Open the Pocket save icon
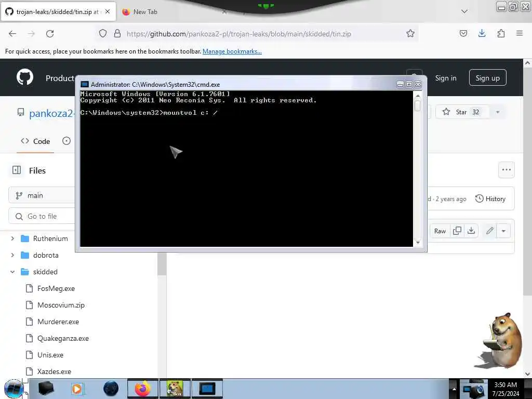532x399 pixels. click(463, 33)
